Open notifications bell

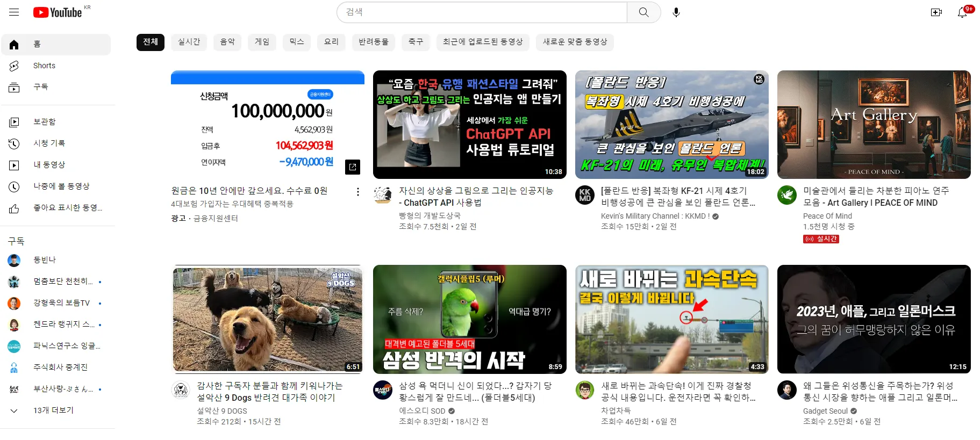point(963,12)
